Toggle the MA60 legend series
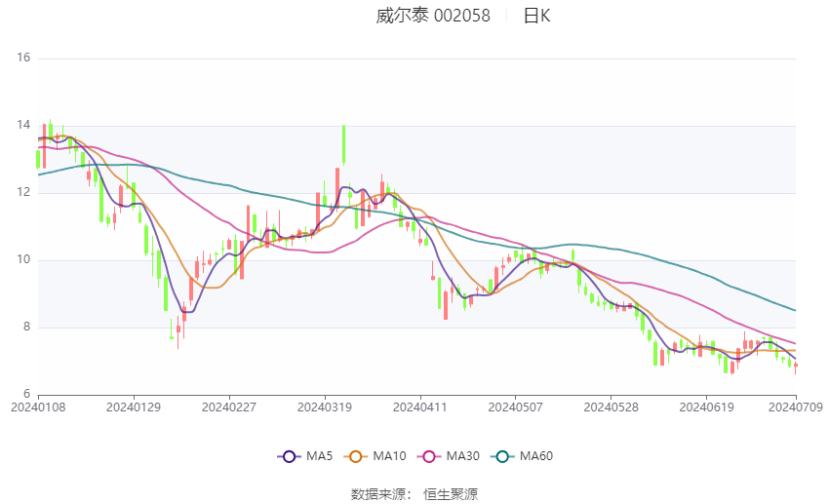The height and width of the screenshot is (504, 829). pyautogui.click(x=522, y=456)
